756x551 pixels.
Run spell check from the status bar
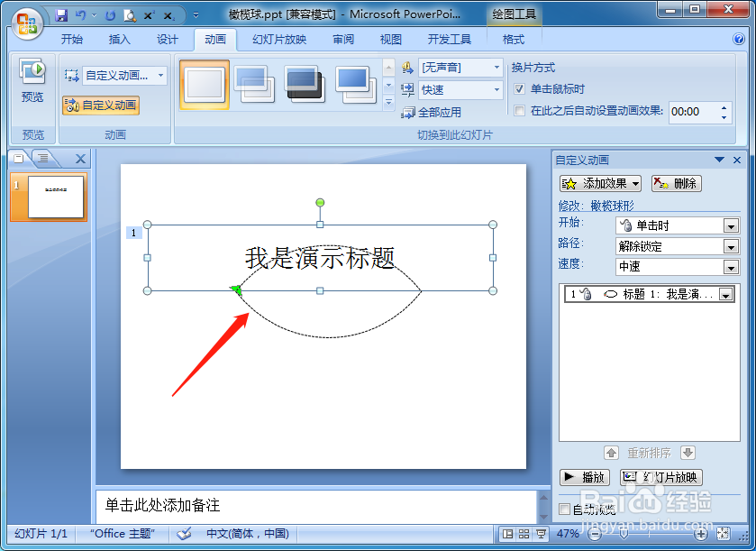coord(184,534)
